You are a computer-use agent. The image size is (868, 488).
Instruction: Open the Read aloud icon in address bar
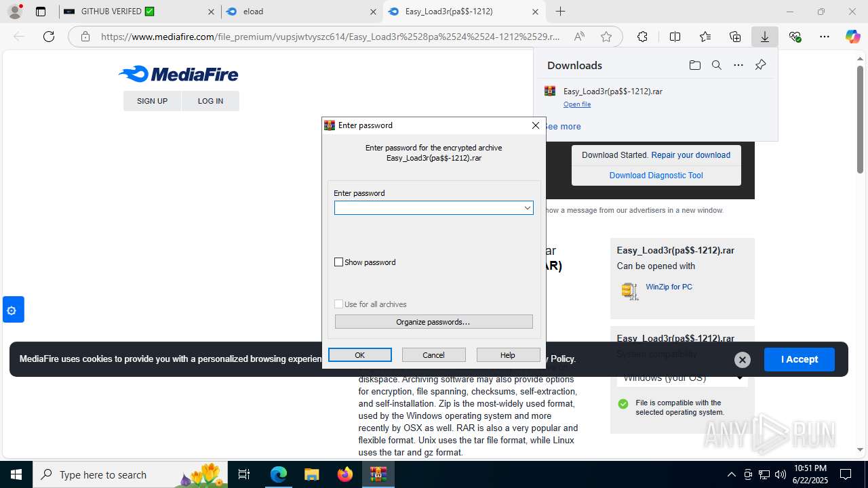[579, 37]
